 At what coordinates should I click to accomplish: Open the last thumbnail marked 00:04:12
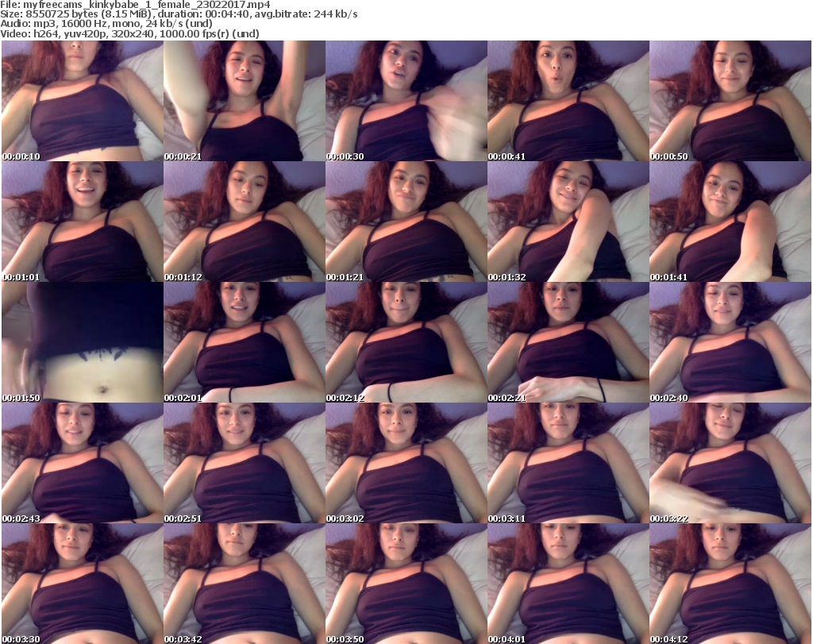point(730,584)
